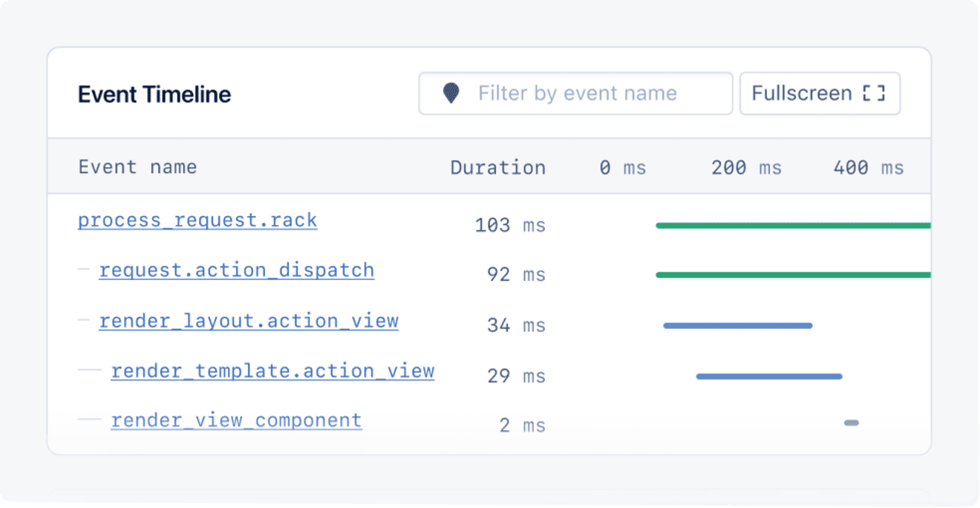Click the Fullscreen expand brackets icon

point(874,94)
